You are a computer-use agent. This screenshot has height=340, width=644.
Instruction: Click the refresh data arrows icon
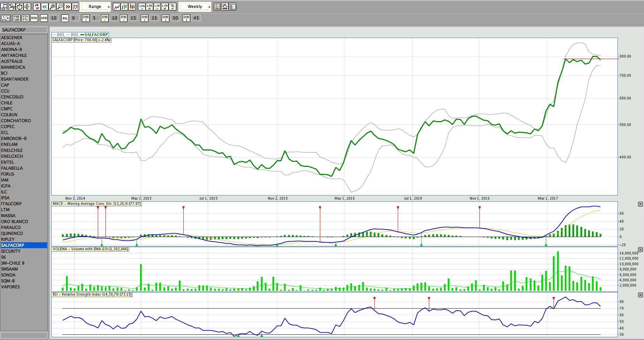click(x=37, y=7)
